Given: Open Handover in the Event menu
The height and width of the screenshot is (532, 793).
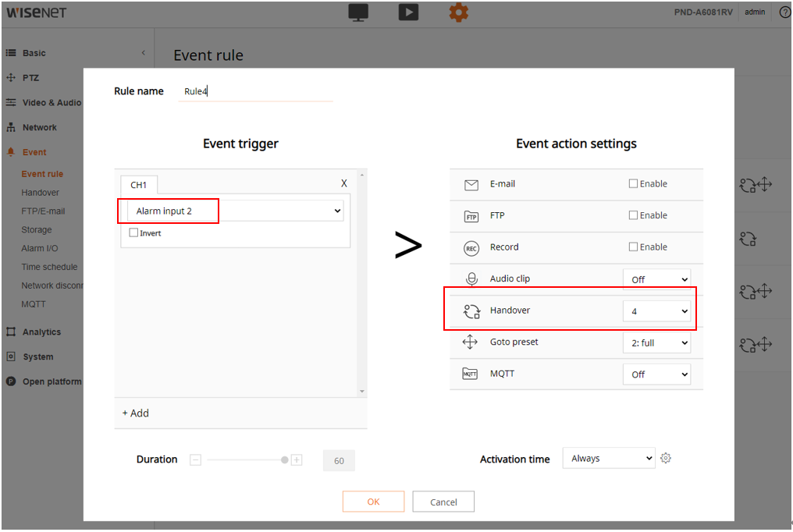Looking at the screenshot, I should click(40, 193).
